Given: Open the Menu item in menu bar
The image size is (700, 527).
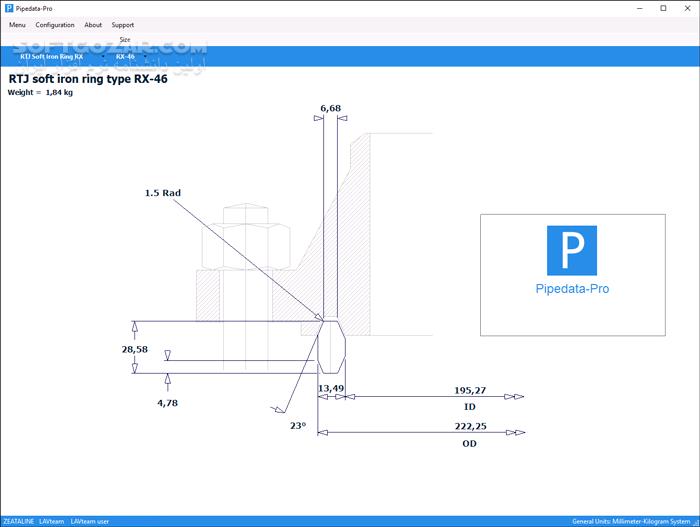Looking at the screenshot, I should tap(17, 25).
